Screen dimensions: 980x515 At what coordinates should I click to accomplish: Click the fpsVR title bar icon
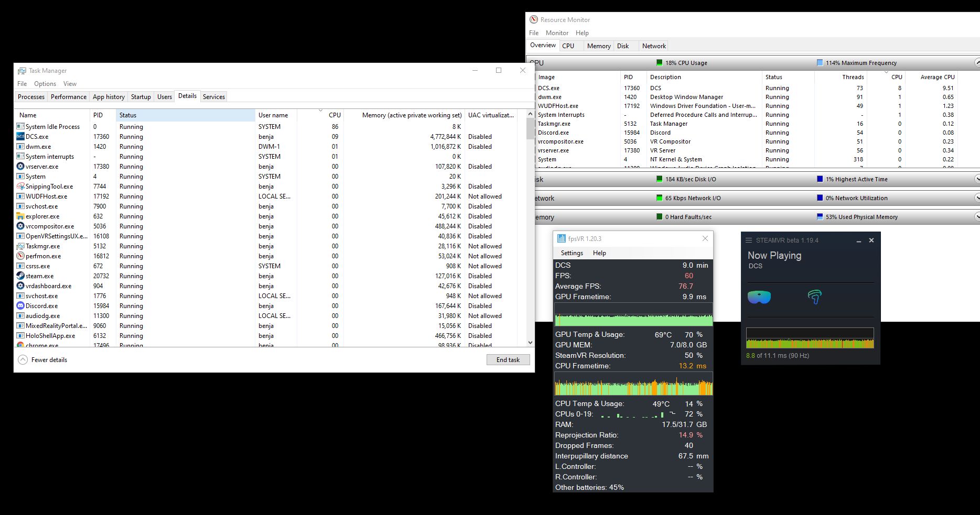point(562,238)
